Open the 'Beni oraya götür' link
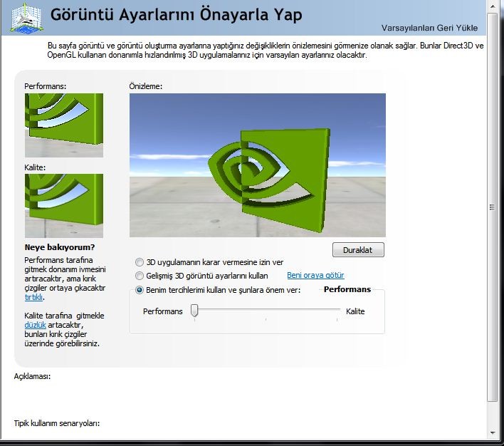The image size is (504, 446). [x=315, y=276]
